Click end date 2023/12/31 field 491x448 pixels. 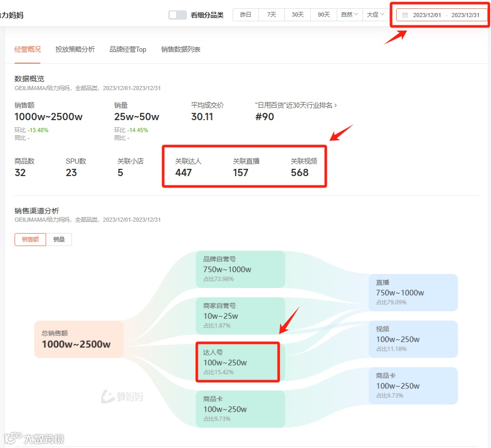click(x=465, y=15)
